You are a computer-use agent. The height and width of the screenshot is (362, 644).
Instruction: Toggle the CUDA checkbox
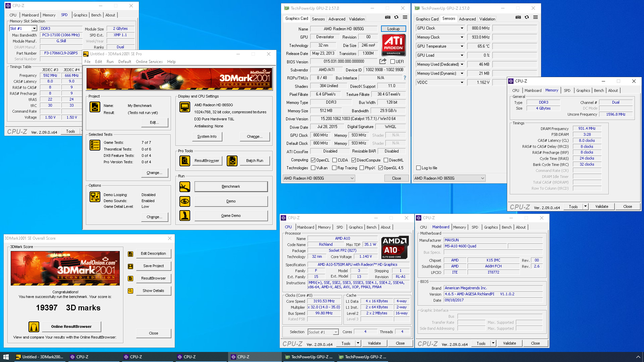point(334,160)
